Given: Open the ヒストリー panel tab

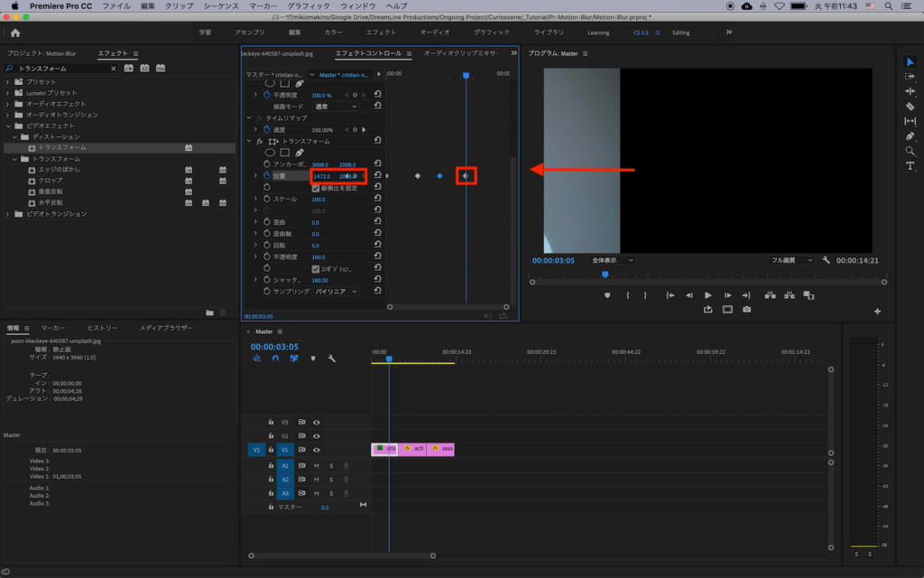Looking at the screenshot, I should pyautogui.click(x=102, y=328).
